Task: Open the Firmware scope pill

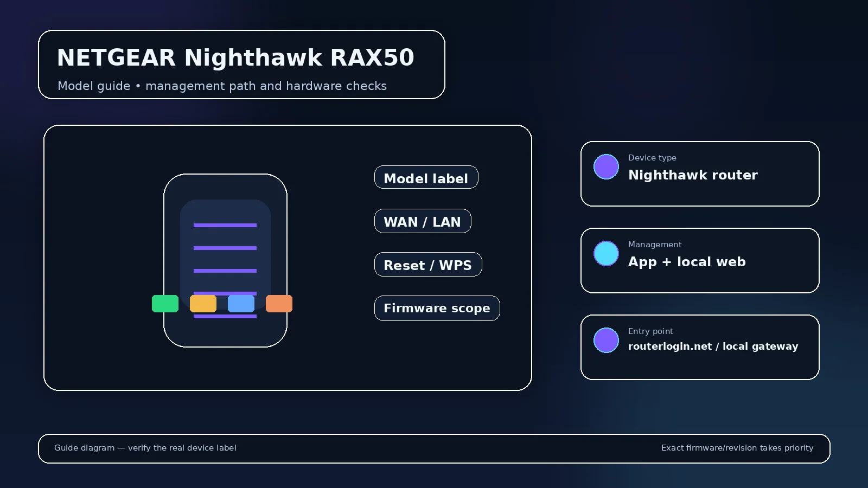Action: (437, 308)
